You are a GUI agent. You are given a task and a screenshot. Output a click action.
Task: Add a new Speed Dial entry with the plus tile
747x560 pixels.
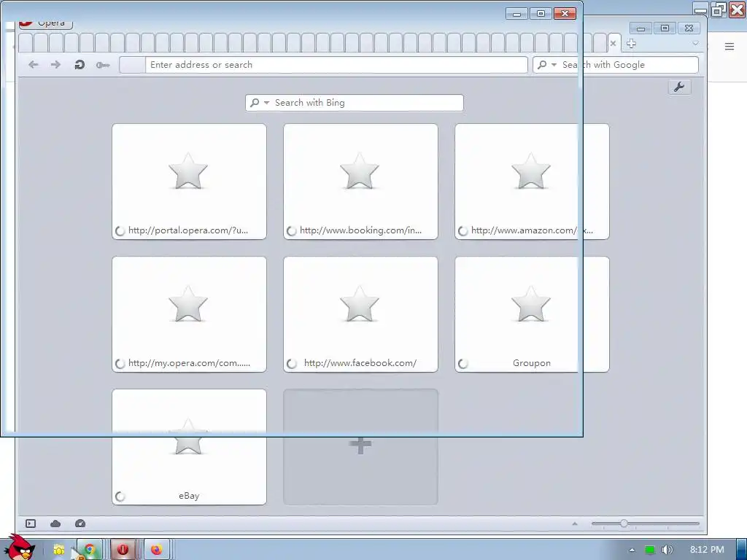click(360, 447)
